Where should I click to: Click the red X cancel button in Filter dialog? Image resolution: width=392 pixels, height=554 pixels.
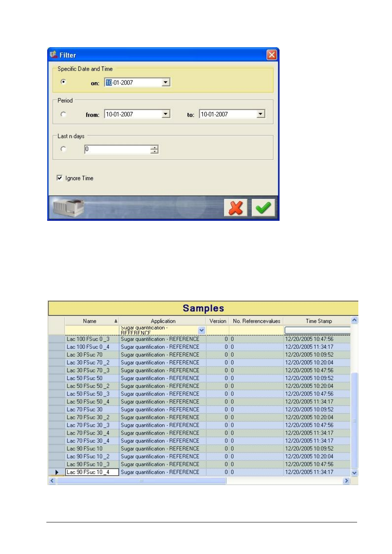pos(236,208)
